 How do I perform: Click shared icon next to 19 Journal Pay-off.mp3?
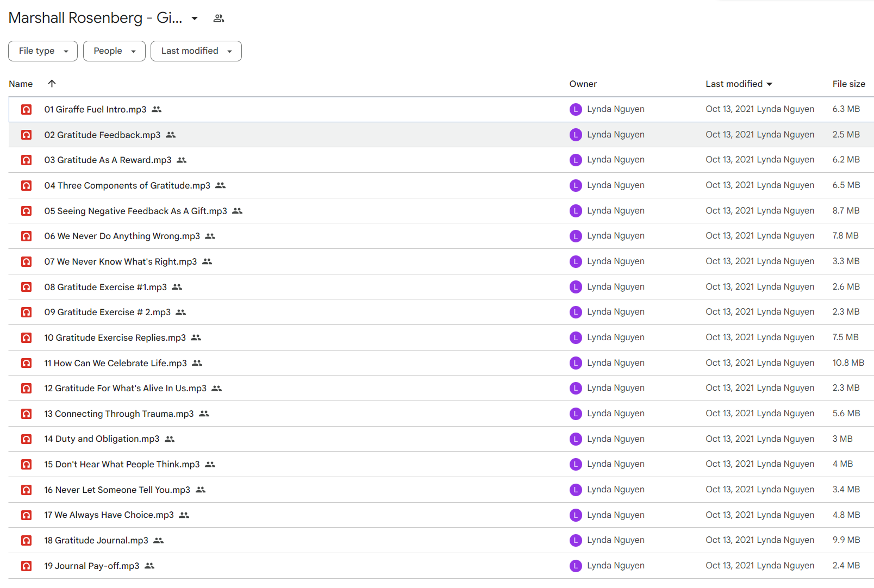149,566
